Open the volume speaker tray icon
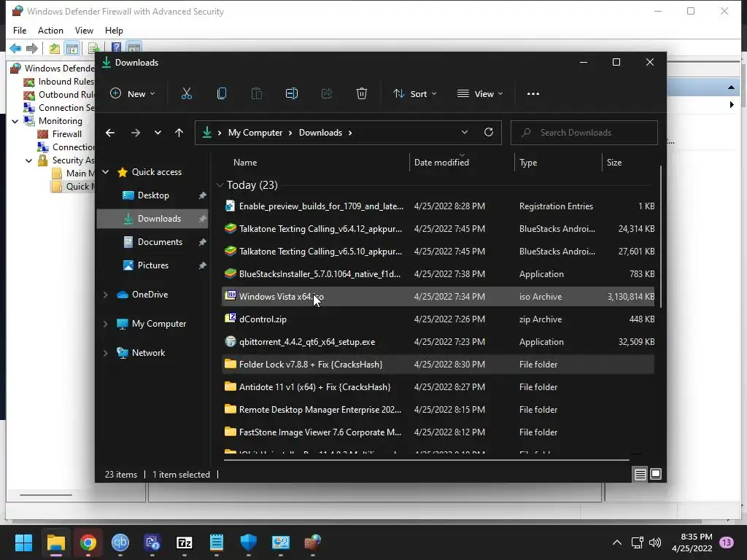This screenshot has height=560, width=747. click(655, 542)
